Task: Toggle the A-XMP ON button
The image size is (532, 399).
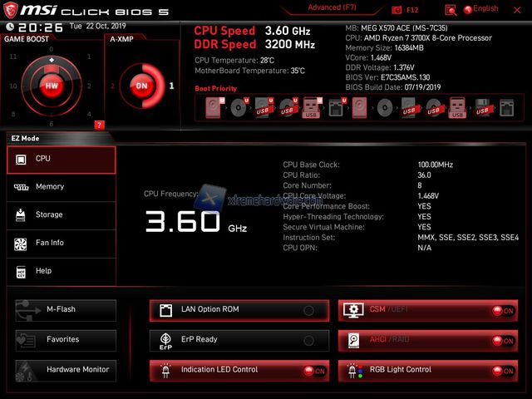Action: point(141,85)
